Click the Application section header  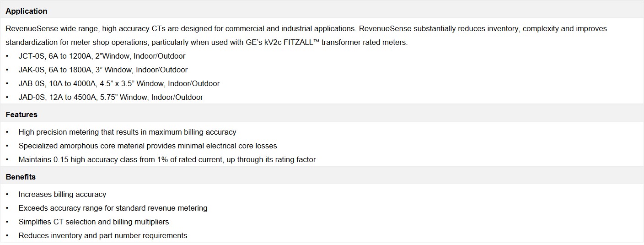27,11
